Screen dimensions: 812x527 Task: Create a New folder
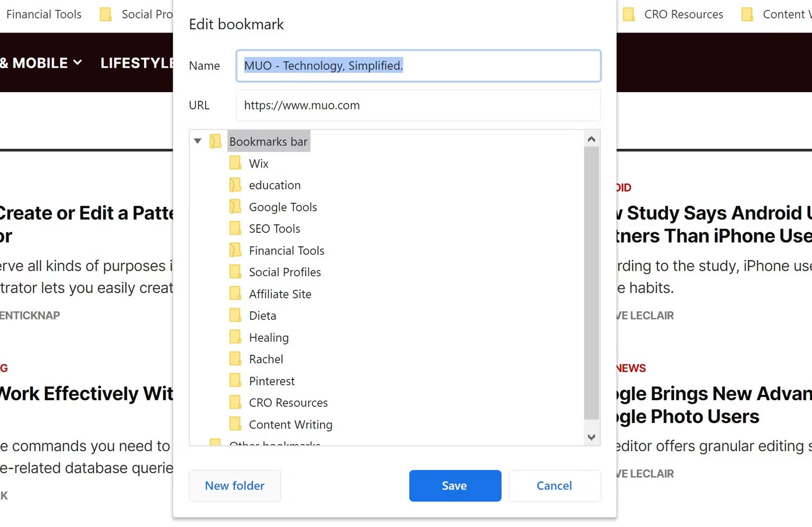235,486
